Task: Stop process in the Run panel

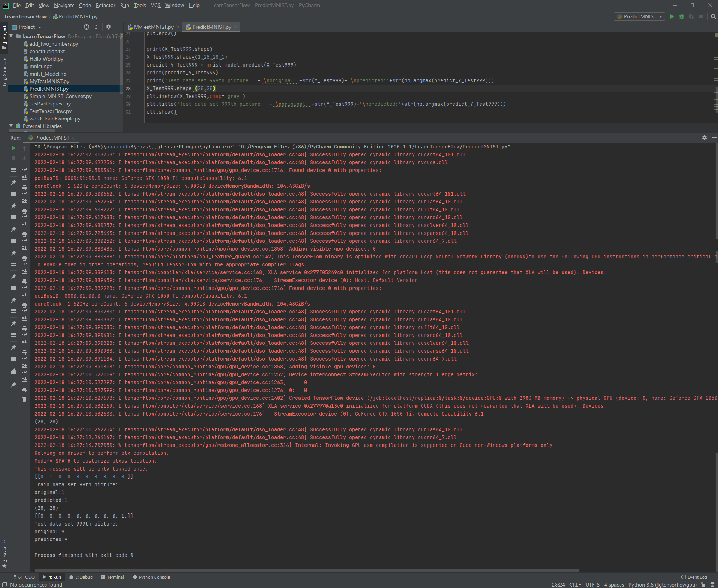Action: [x=13, y=158]
